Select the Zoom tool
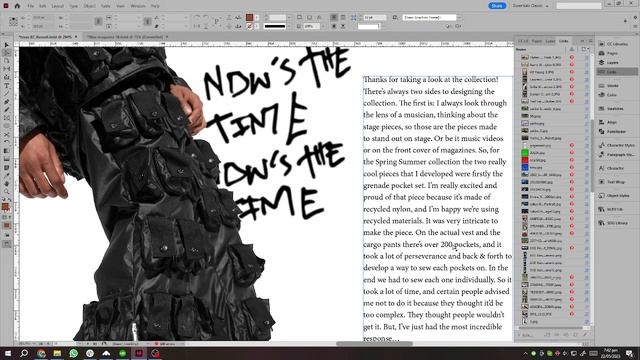 pyautogui.click(x=7, y=192)
